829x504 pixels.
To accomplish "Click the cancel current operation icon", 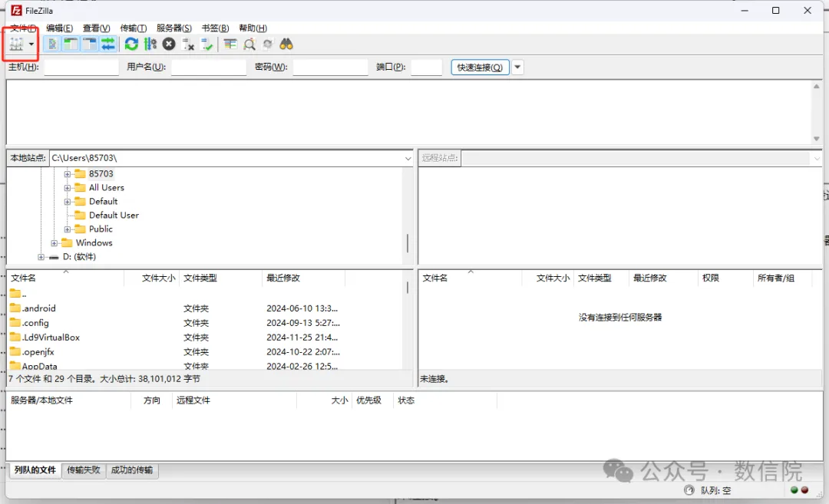I will pos(169,44).
